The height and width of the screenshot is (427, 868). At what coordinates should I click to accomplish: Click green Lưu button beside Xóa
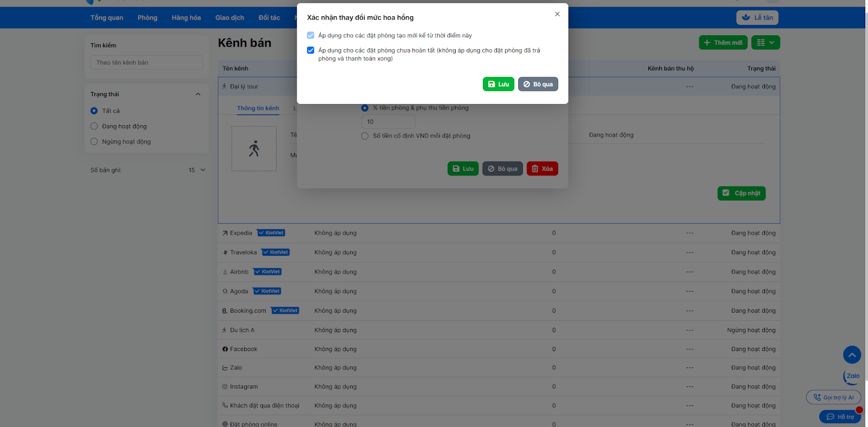463,169
